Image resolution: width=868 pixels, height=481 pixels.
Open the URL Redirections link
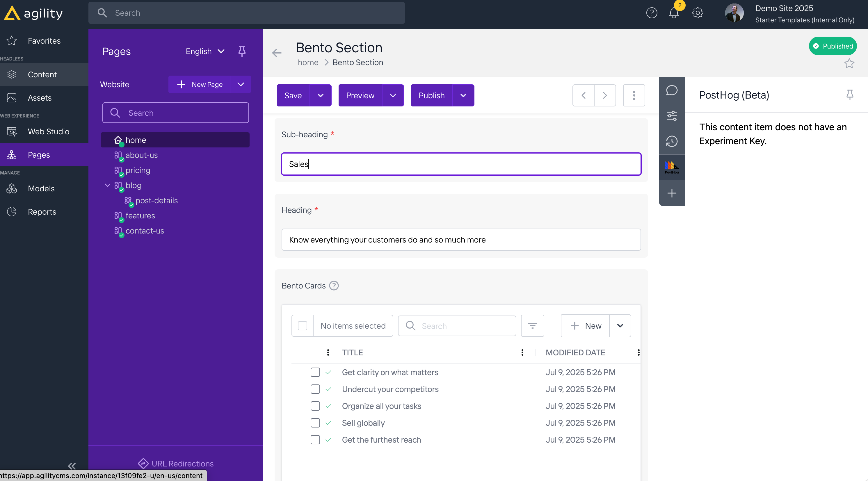point(182,464)
